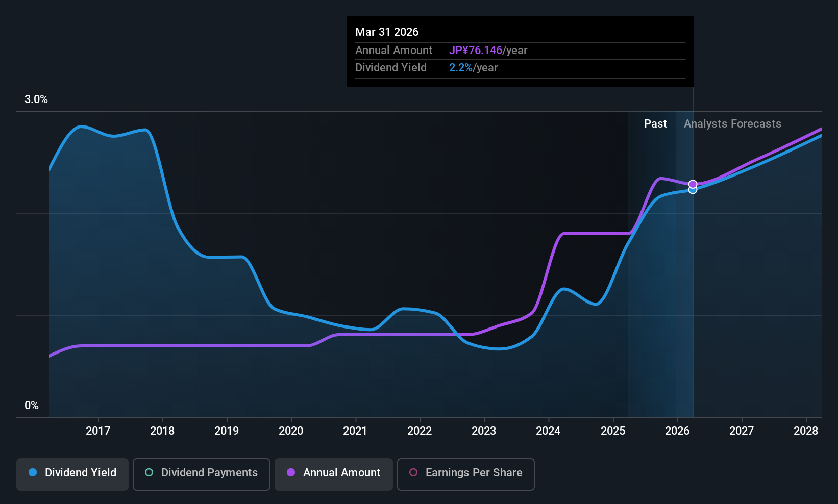Click the 2028 x-axis year label
This screenshot has width=838, height=504.
[x=806, y=431]
